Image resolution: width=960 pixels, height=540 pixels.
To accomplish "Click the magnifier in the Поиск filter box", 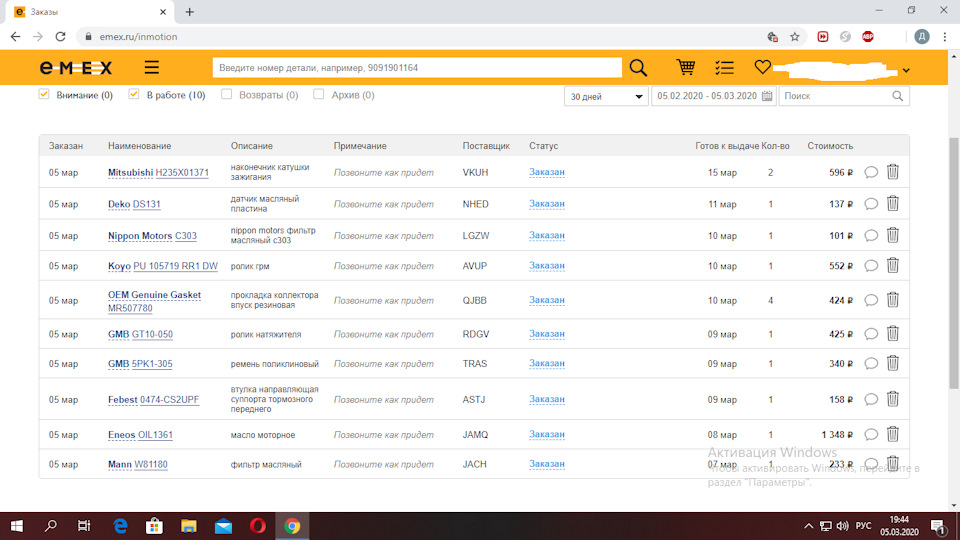I will (x=898, y=96).
